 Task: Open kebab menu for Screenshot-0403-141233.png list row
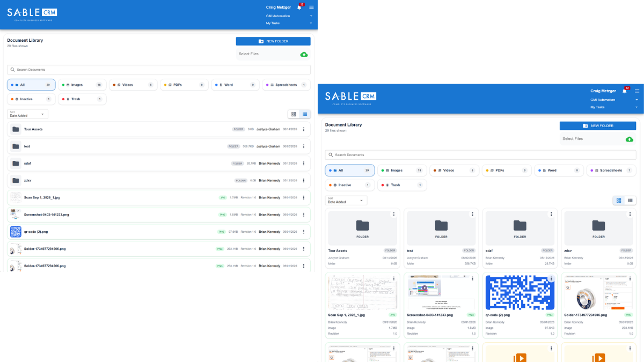tap(304, 215)
